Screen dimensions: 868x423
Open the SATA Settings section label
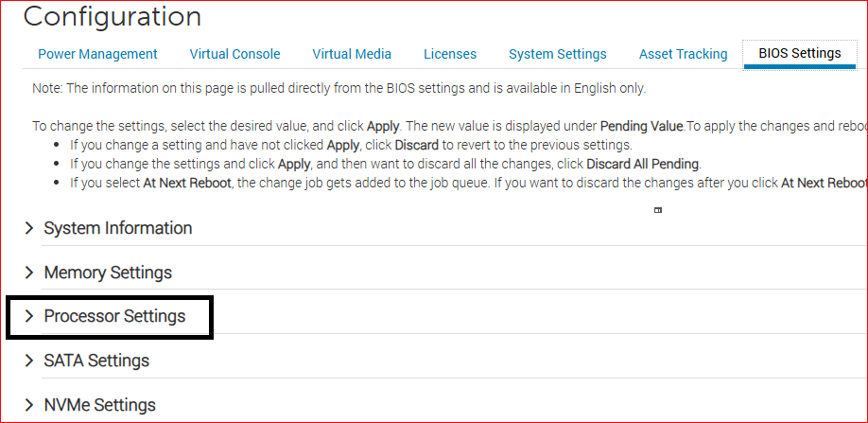(x=96, y=361)
